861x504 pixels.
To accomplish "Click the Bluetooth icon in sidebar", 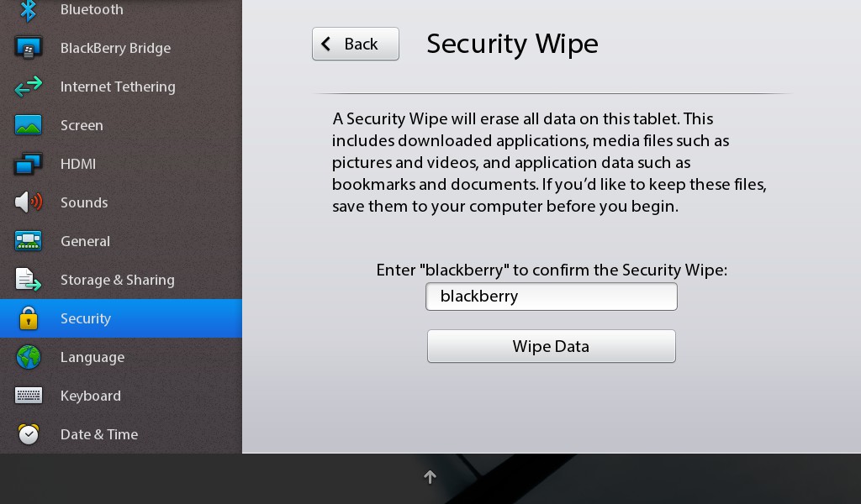I will pos(28,10).
